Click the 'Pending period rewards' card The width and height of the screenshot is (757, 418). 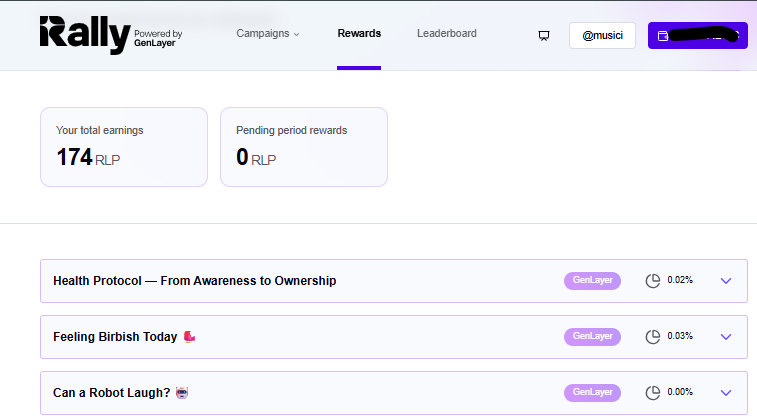coord(304,147)
